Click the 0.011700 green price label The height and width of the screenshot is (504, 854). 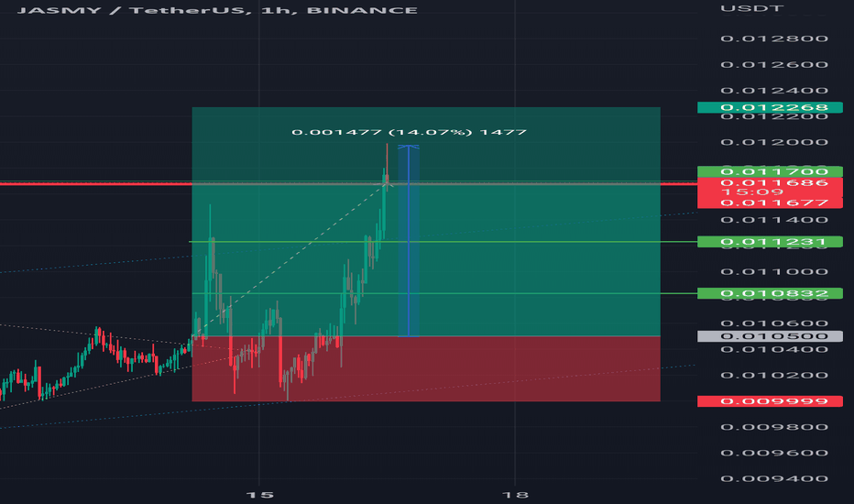pyautogui.click(x=770, y=171)
